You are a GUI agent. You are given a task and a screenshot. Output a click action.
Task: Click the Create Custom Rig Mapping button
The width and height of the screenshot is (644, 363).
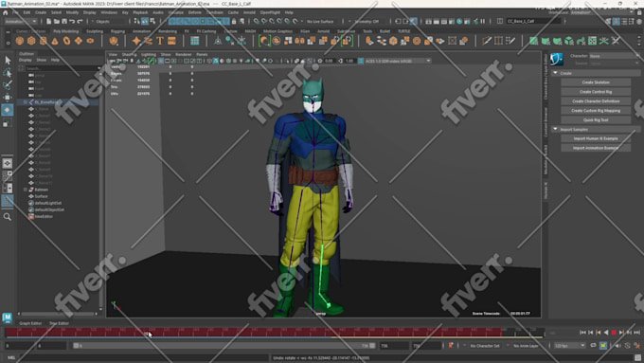[596, 111]
